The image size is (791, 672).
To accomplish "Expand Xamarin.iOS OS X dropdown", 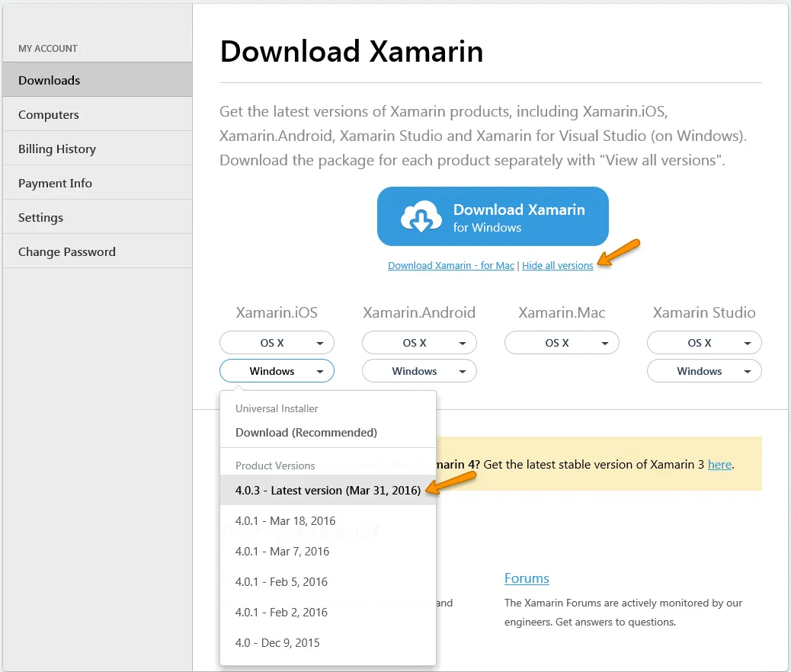I will [277, 343].
